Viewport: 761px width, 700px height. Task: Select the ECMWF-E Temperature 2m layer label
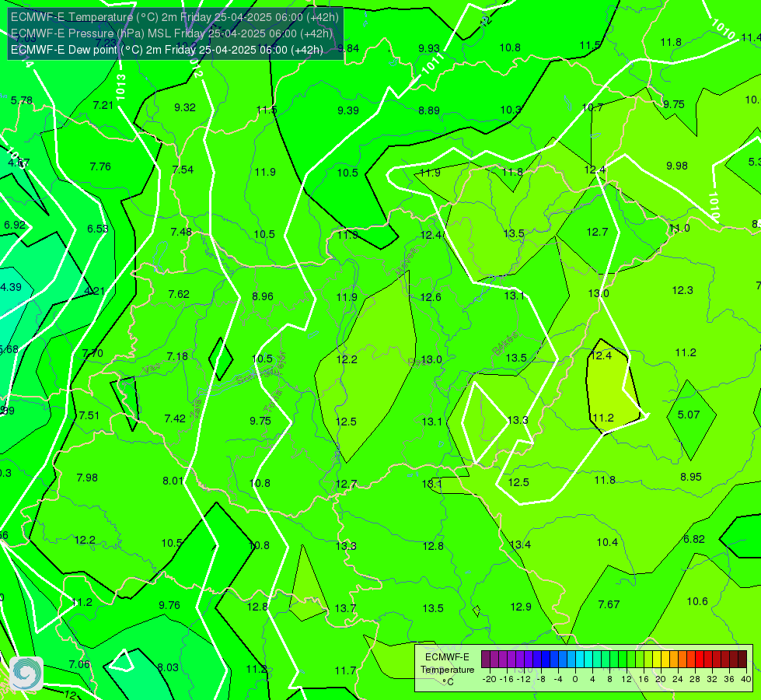pos(175,17)
